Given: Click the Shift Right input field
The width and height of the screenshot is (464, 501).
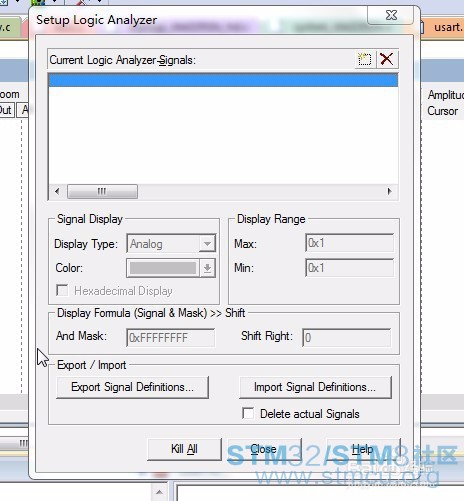Looking at the screenshot, I should coord(346,337).
